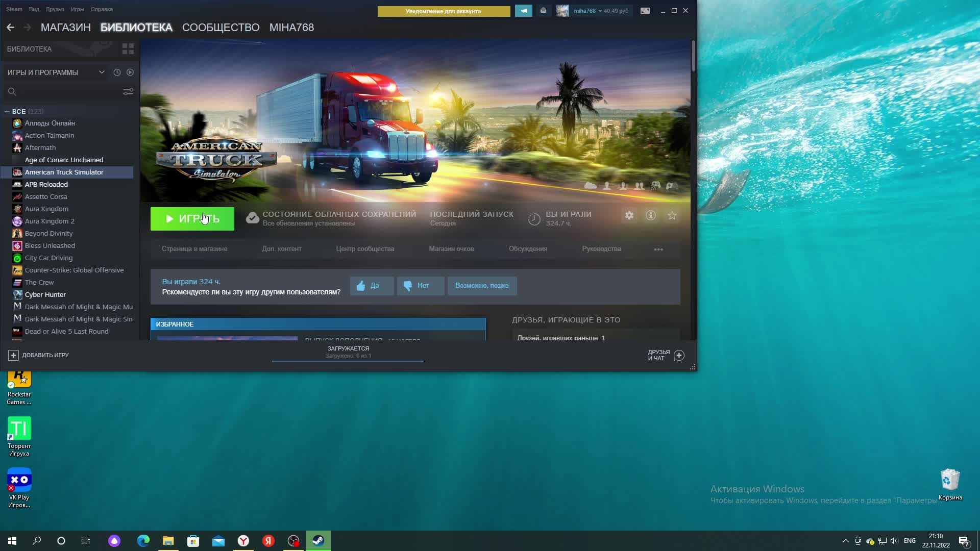Click Steam navigation back arrow

pos(10,28)
